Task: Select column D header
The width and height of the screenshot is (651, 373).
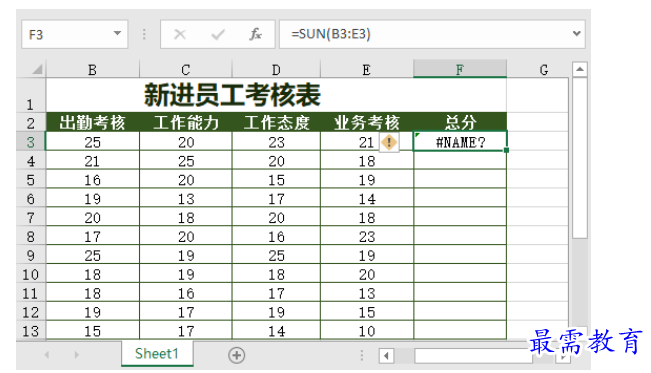Action: (x=276, y=69)
